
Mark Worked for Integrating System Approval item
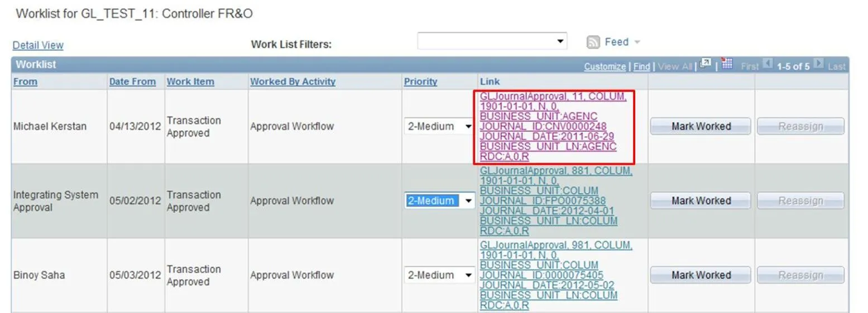(701, 201)
